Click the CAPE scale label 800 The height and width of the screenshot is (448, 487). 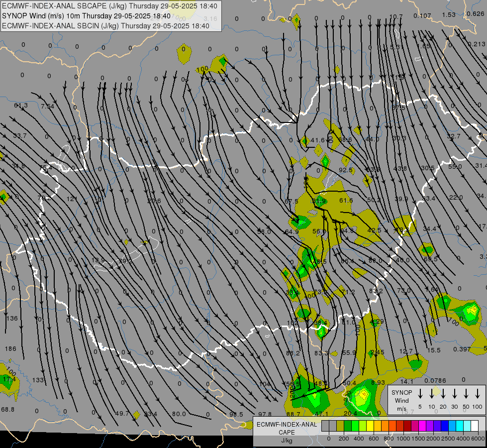(389, 439)
